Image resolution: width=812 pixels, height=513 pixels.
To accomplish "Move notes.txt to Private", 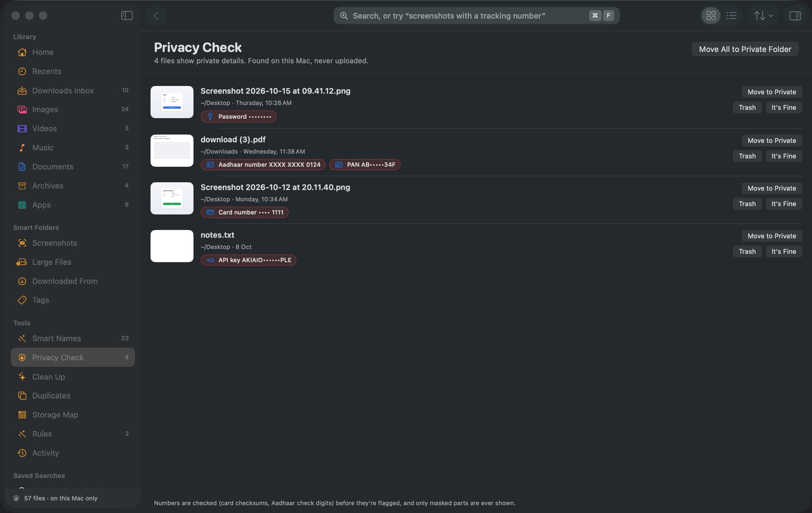I will tap(771, 236).
